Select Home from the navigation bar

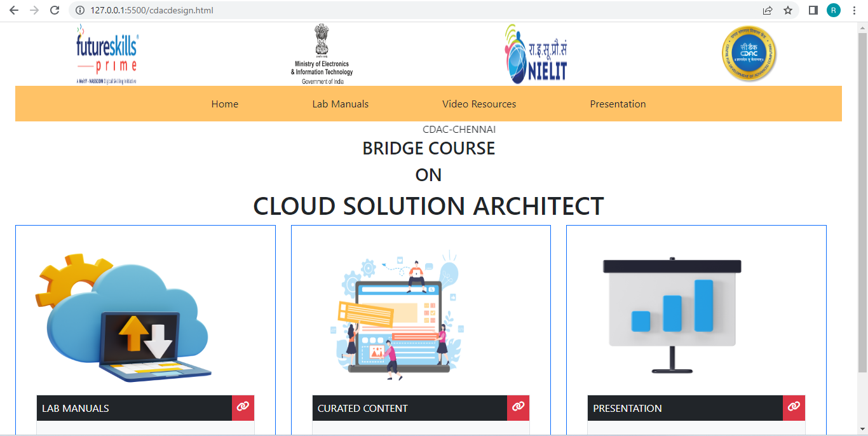(x=224, y=104)
